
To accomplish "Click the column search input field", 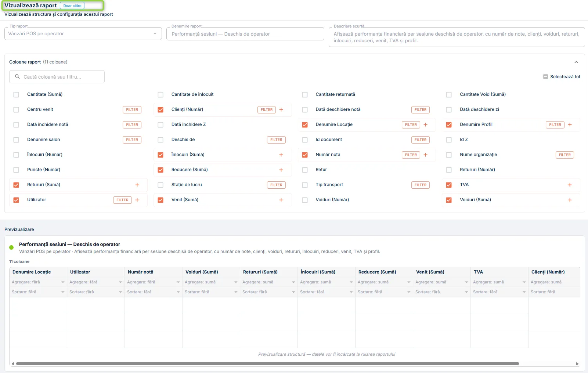I will (x=57, y=77).
